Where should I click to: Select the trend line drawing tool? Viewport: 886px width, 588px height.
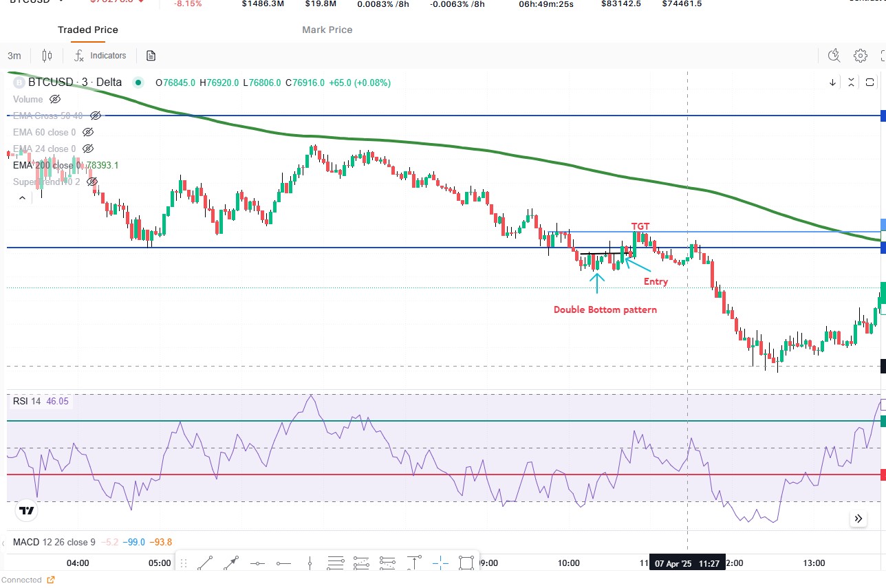tap(205, 563)
